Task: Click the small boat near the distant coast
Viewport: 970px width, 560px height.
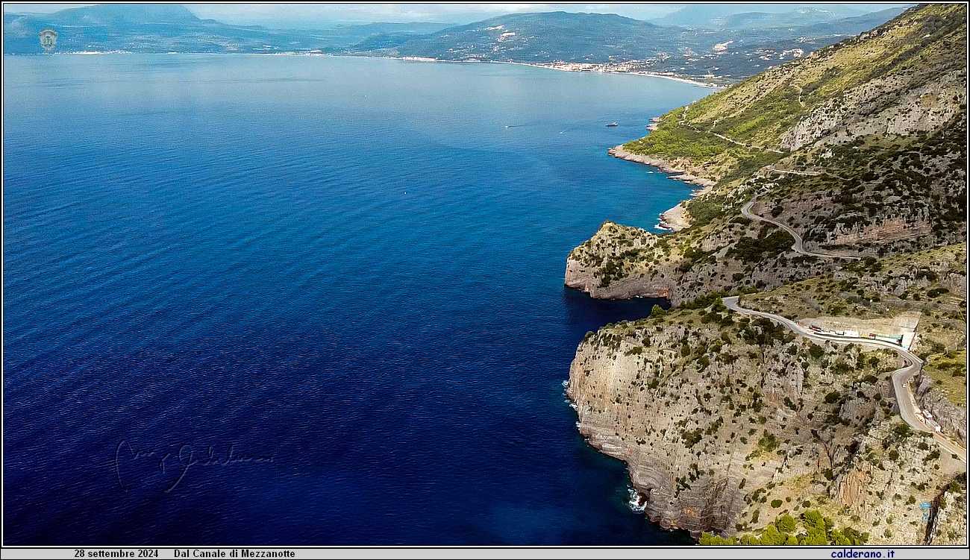Action: coord(612,124)
